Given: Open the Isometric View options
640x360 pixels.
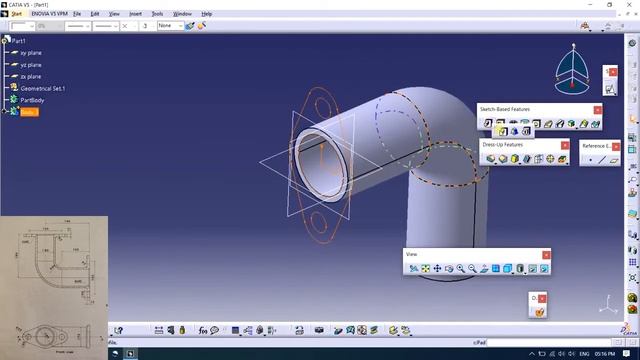Looking at the screenshot, I should coord(508,269).
